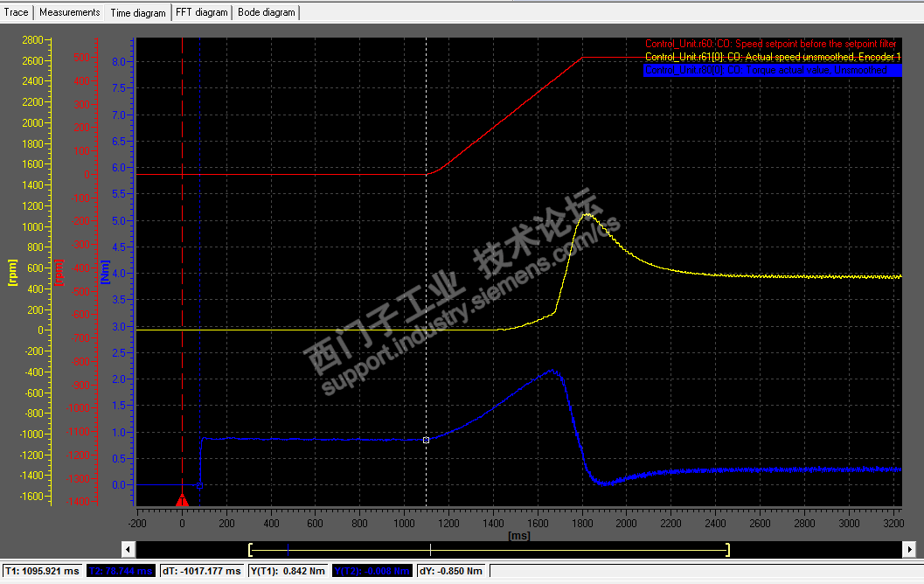Click the Y(T2): -0.008 Nm field

point(372,571)
